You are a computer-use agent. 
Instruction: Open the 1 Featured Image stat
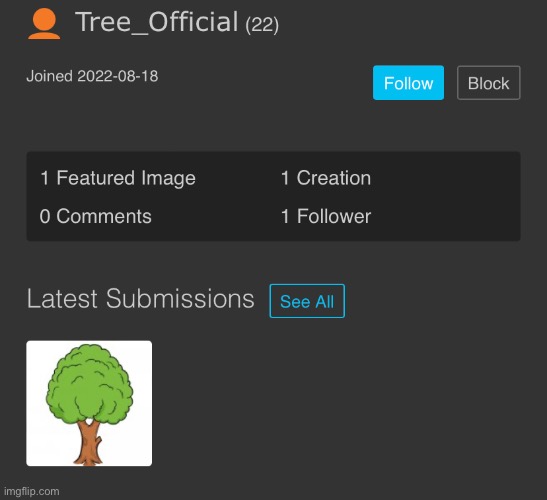118,178
